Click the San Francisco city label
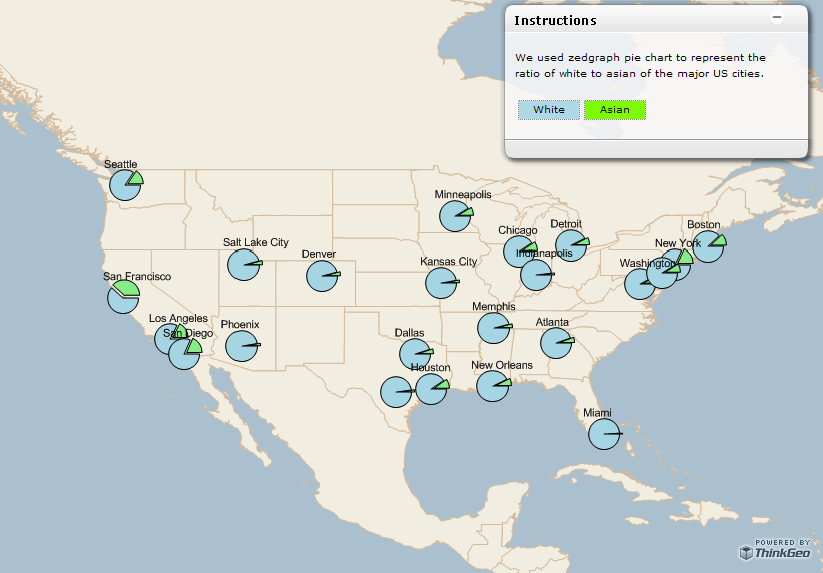 tap(137, 277)
